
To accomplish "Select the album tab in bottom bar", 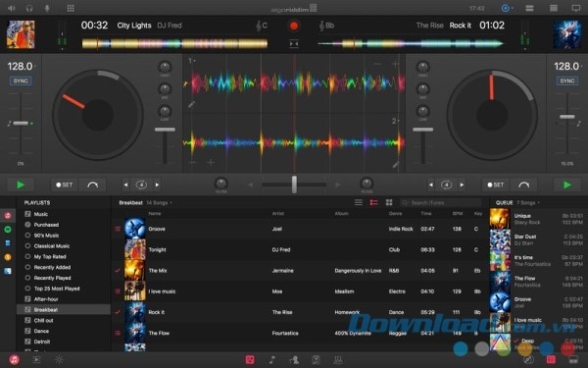I will tap(317, 360).
